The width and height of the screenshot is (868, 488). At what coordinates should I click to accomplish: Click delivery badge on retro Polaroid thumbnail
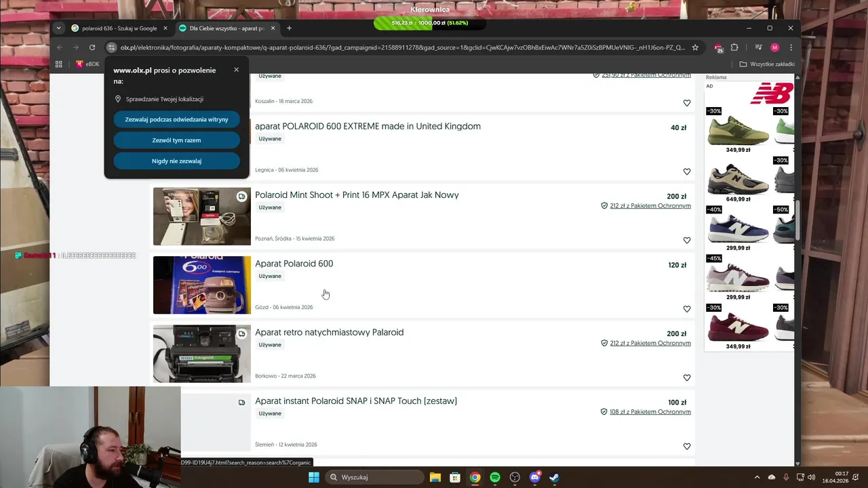[241, 334]
